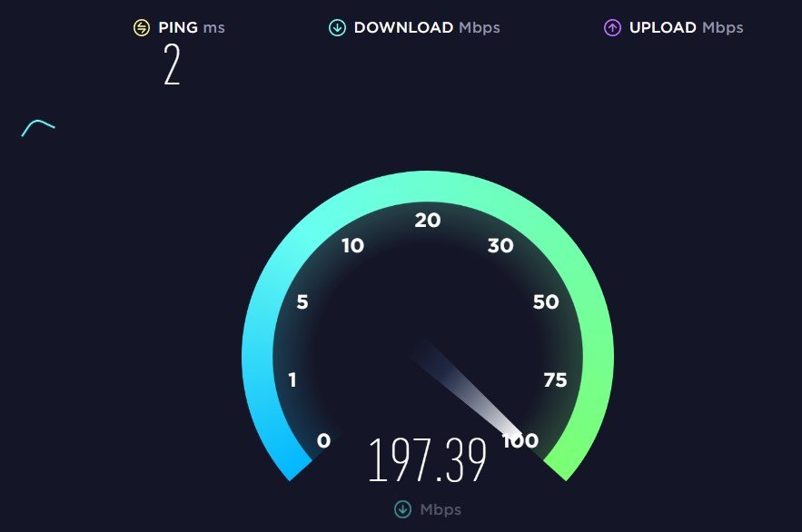Click the 0 mark on the gauge
The width and height of the screenshot is (802, 532).
pos(323,440)
